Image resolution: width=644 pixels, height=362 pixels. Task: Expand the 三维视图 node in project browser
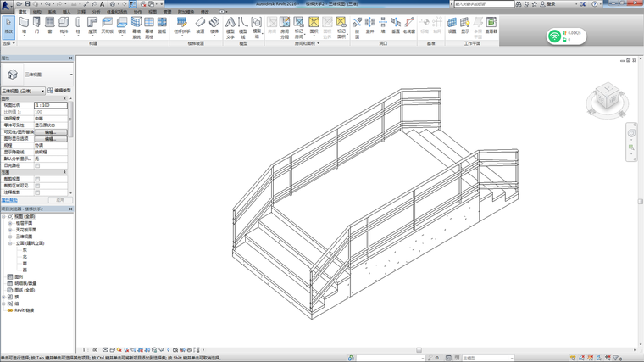coord(10,237)
